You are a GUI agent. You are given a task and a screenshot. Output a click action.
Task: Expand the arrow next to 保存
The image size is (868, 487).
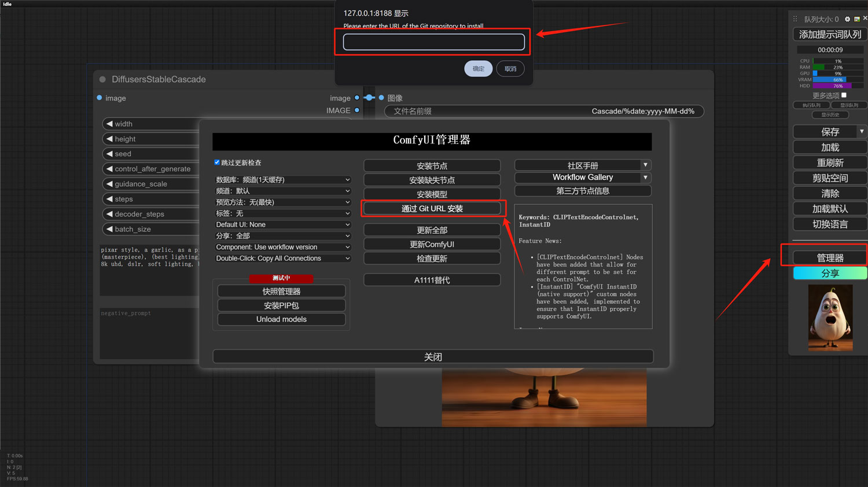point(862,131)
